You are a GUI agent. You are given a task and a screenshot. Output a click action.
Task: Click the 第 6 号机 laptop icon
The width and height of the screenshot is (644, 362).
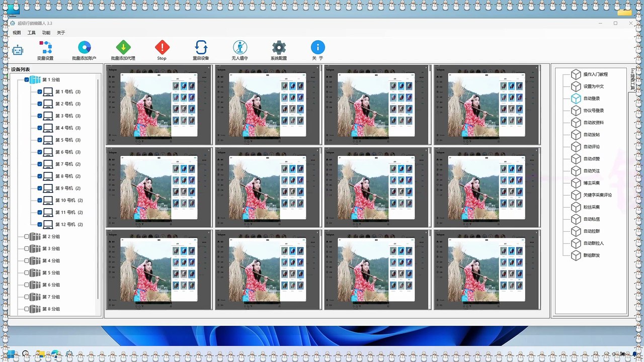click(48, 152)
